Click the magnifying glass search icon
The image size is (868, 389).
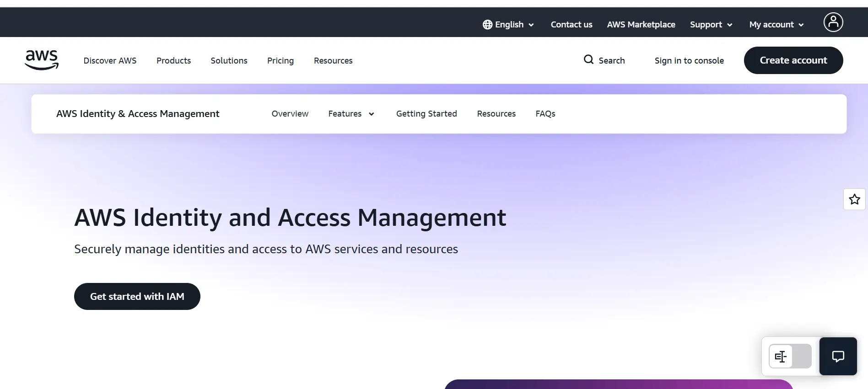[588, 60]
